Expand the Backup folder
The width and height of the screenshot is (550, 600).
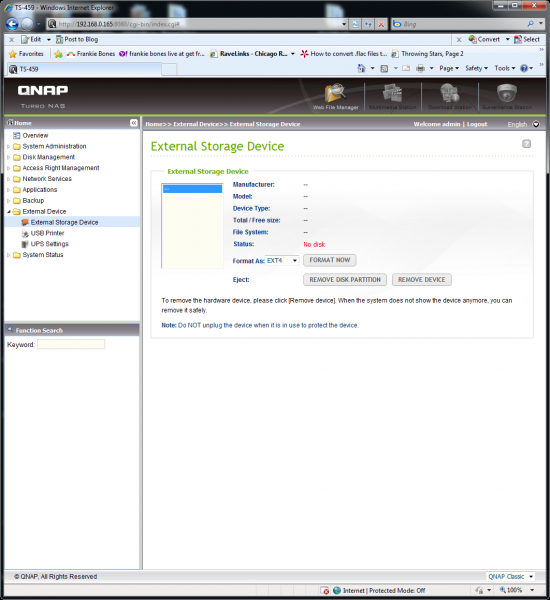point(8,201)
